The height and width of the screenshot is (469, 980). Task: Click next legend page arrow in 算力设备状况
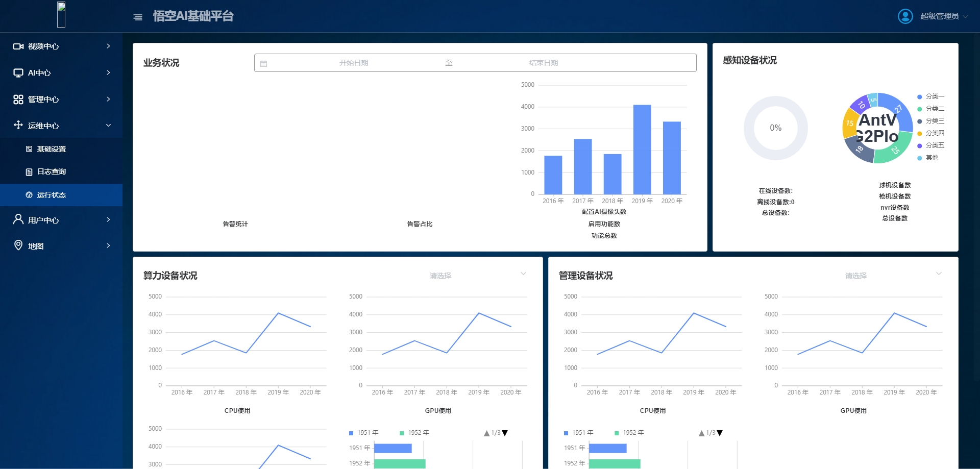tap(505, 433)
